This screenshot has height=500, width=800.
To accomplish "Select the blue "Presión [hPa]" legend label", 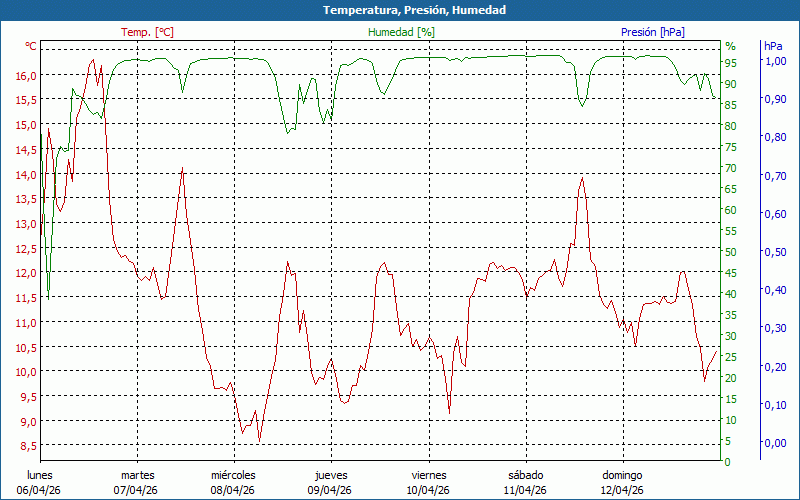I will [652, 32].
